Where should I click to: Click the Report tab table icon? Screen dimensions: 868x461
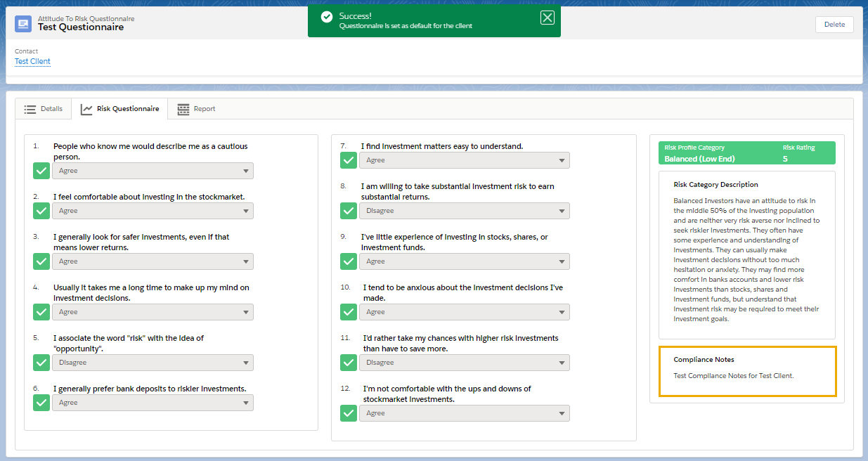coord(183,109)
